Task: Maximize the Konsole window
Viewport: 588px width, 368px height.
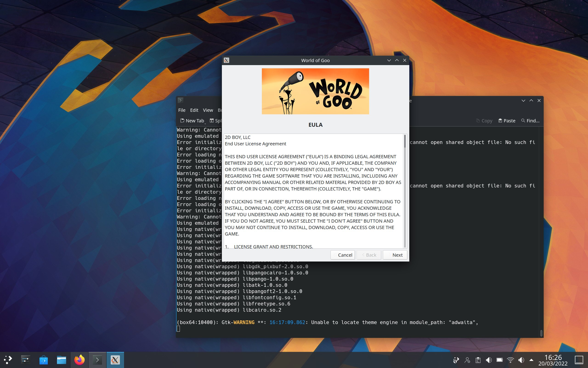Action: (531, 101)
